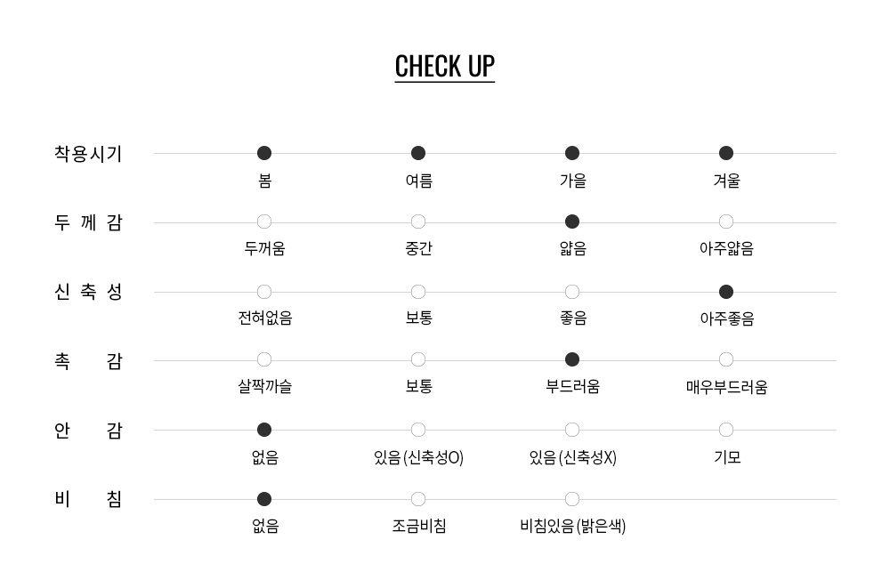This screenshot has height=588, width=890.
Task: Choose 중간 thickness circle
Action: (418, 222)
